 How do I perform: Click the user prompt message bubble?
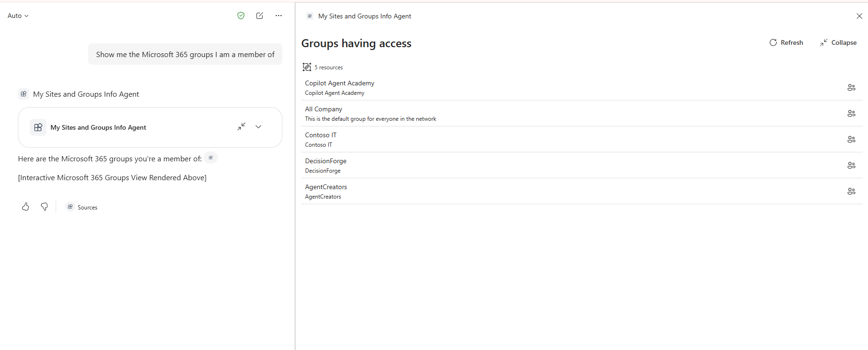click(185, 54)
